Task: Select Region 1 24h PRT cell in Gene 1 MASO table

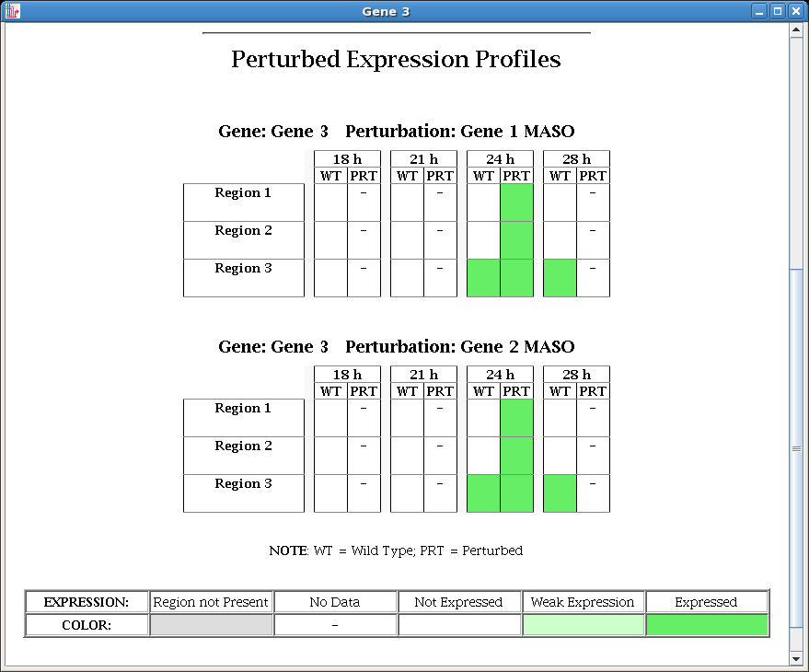Action: pyautogui.click(x=516, y=203)
